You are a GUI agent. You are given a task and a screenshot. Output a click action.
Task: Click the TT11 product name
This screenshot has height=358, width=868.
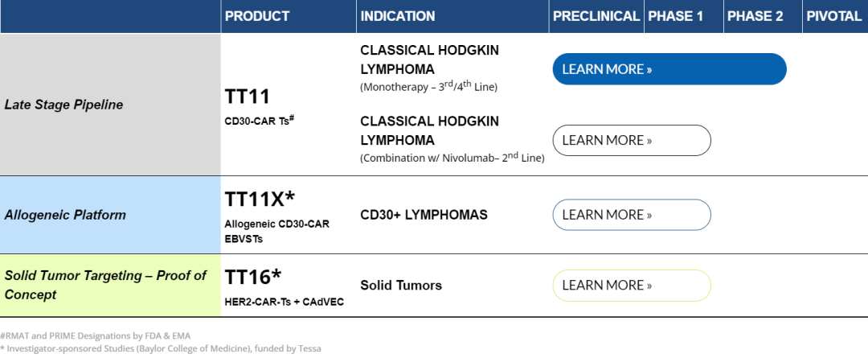tap(248, 97)
